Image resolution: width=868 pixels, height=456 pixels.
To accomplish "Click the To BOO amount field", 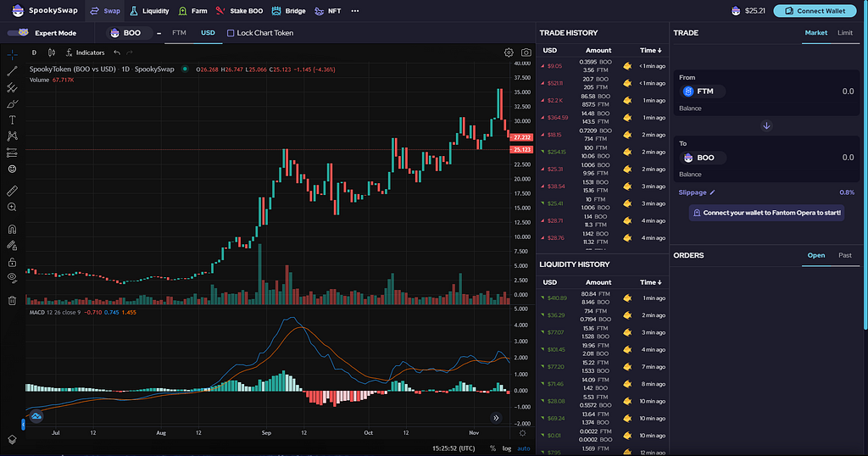I will point(848,158).
